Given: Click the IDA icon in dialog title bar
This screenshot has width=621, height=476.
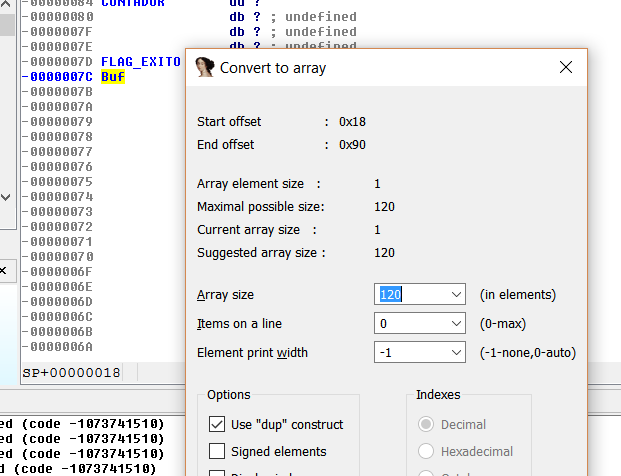Looking at the screenshot, I should [205, 68].
